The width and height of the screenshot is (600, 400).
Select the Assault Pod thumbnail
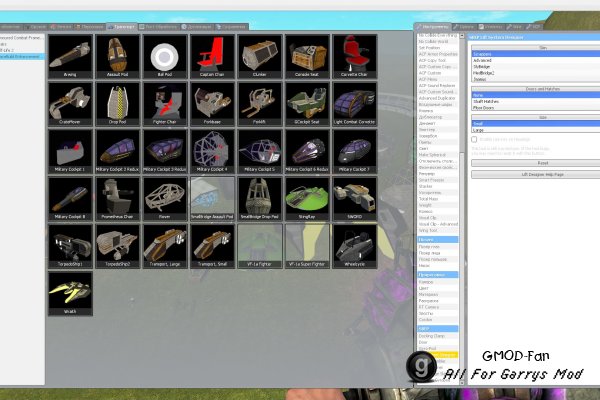coord(118,57)
